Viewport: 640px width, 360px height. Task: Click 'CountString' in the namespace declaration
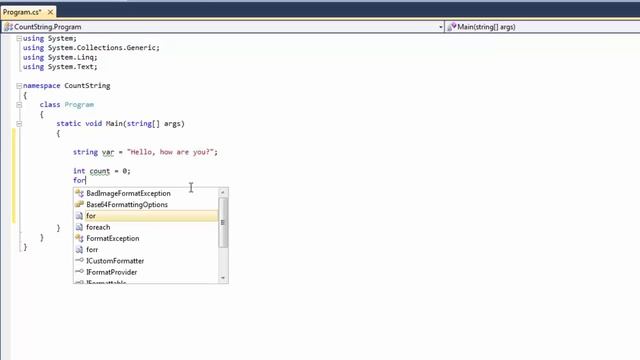(87, 86)
